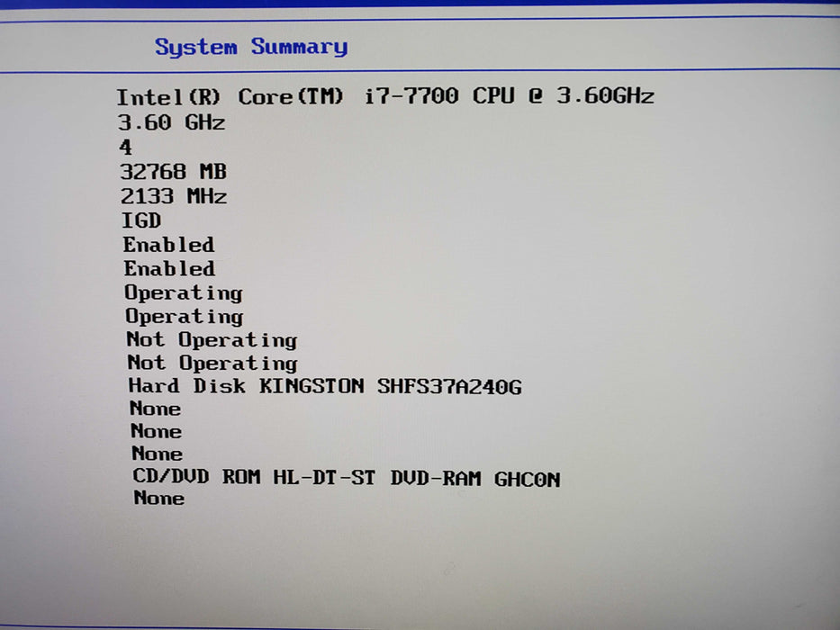840x630 pixels.
Task: Click the None entry directly above CD/DVD ROM line
Action: (x=158, y=454)
